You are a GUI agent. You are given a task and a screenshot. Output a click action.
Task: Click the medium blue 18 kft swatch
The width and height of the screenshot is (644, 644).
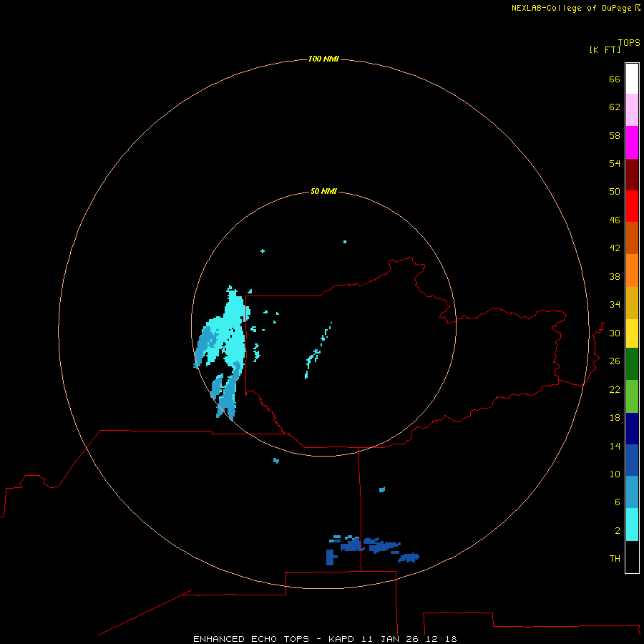click(x=632, y=460)
